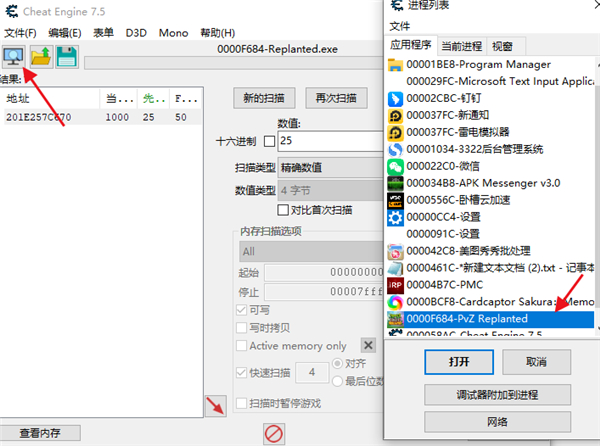Select the APK Messenger icon

[395, 183]
